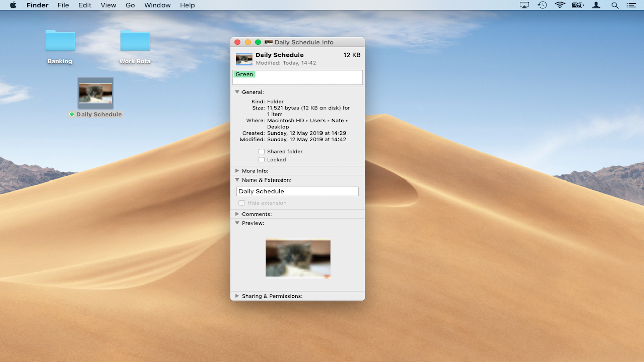The height and width of the screenshot is (362, 644).
Task: Open Notification Center
Action: (631, 5)
